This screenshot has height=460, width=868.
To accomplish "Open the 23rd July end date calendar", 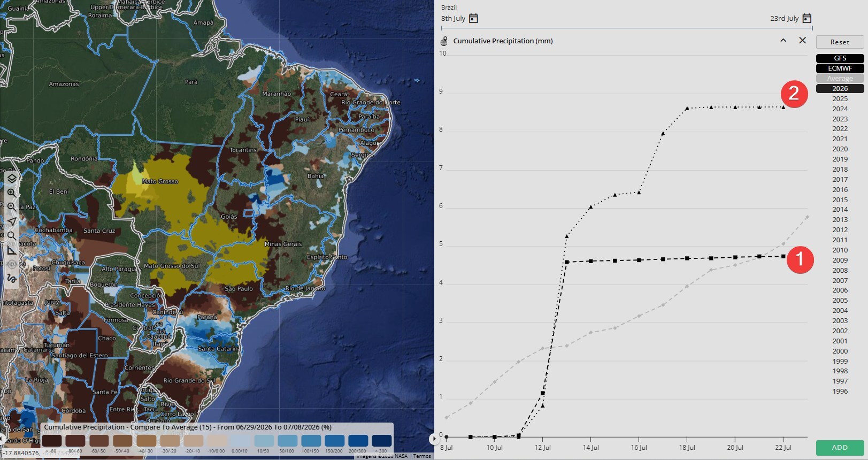I will click(x=807, y=19).
